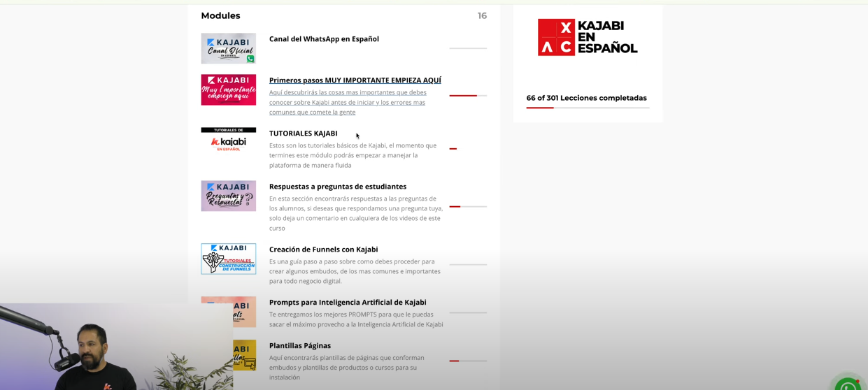Click the 66 of 301 Lecciones completadas text
This screenshot has height=390, width=868.
[x=586, y=98]
